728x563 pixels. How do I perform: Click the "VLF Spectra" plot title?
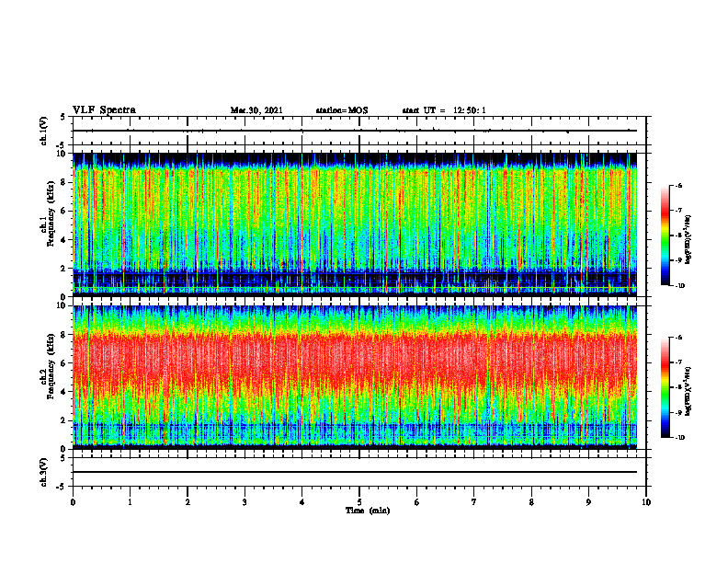click(x=104, y=110)
